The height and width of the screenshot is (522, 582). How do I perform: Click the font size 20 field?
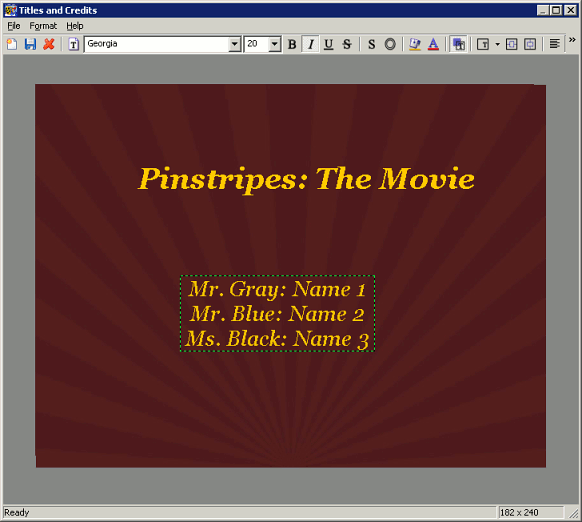[x=256, y=44]
